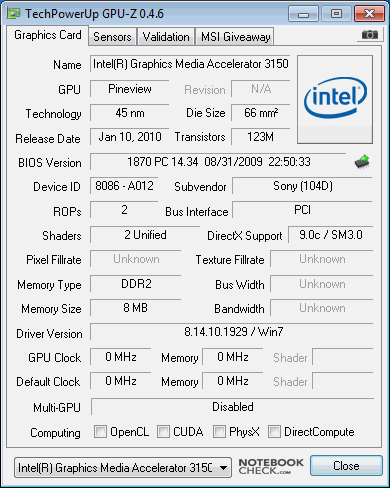This screenshot has width=390, height=488.
Task: Click the GPU-Z title bar app icon
Action: [14, 14]
